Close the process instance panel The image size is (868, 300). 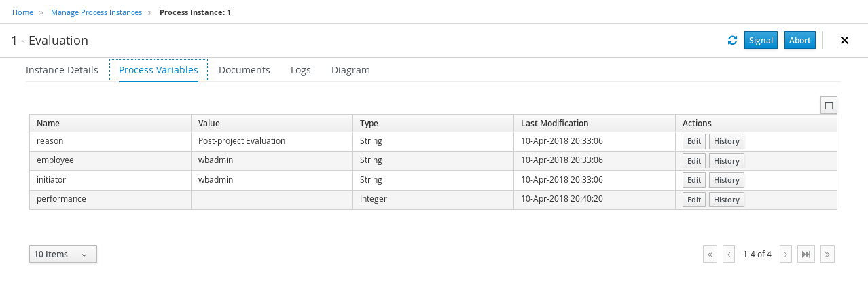pyautogui.click(x=844, y=41)
